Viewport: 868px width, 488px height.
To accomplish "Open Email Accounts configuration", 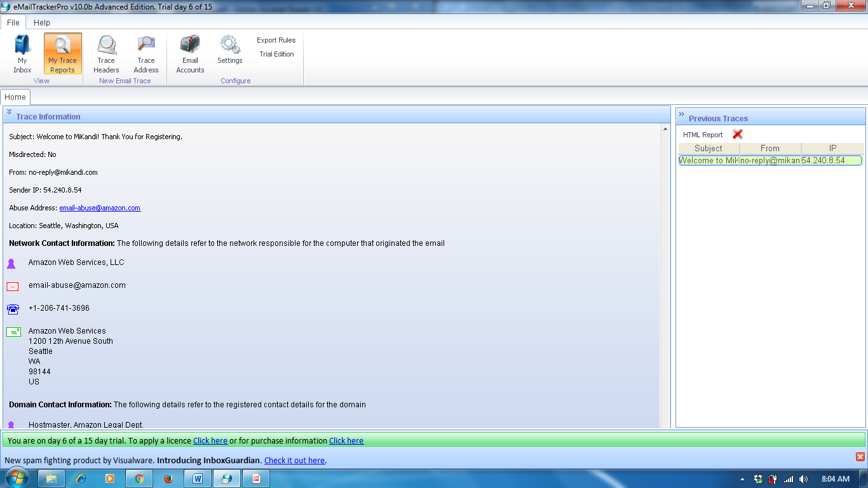I will tap(189, 54).
